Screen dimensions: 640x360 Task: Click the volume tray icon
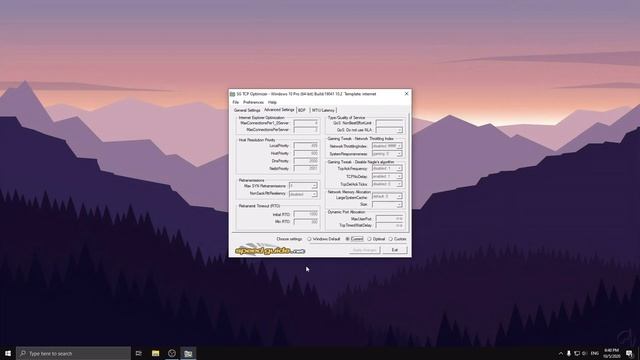click(x=584, y=353)
